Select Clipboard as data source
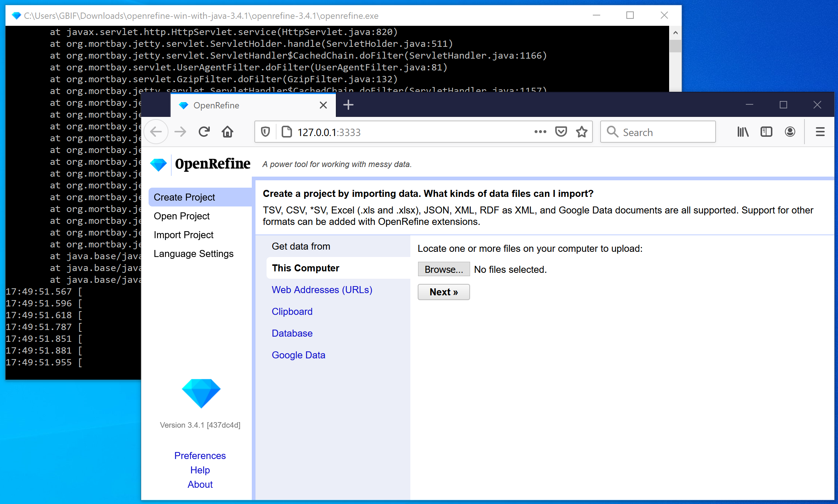The width and height of the screenshot is (838, 504). (292, 312)
